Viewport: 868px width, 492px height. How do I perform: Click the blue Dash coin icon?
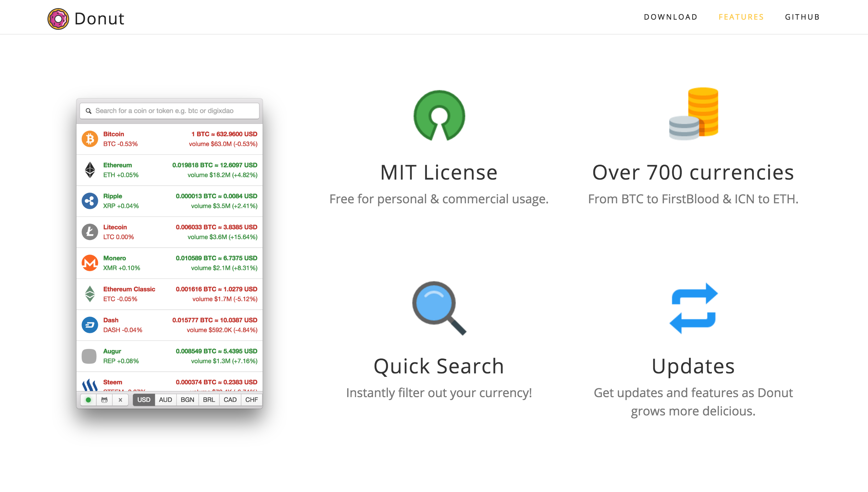pos(90,325)
